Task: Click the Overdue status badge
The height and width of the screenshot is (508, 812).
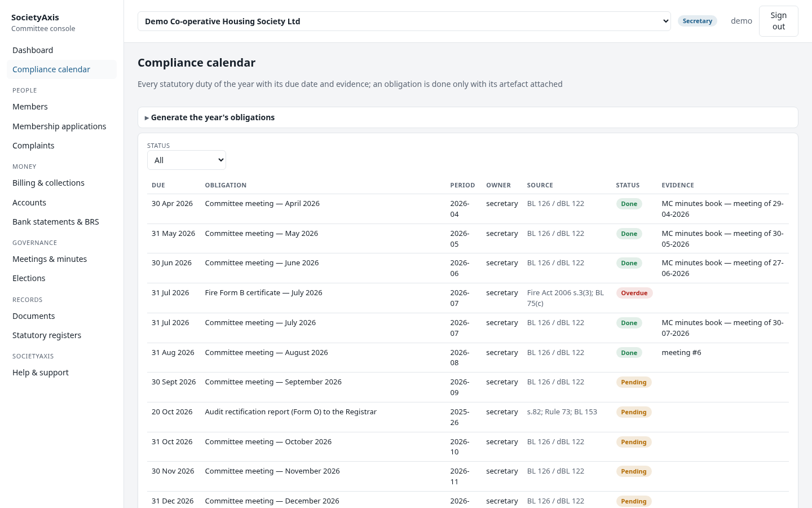Action: coord(634,293)
